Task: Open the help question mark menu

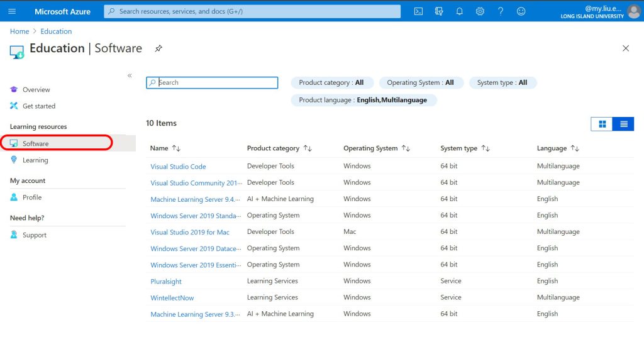Action: point(500,11)
